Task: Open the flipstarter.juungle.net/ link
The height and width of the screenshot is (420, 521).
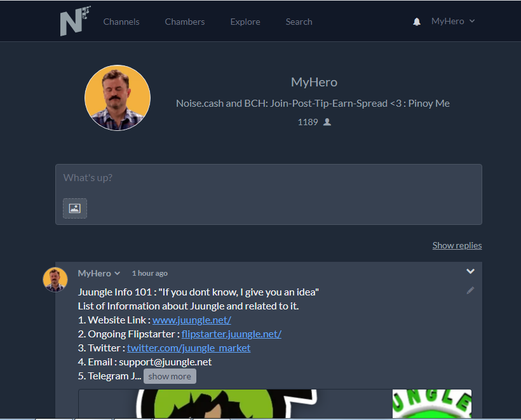Action: point(232,334)
